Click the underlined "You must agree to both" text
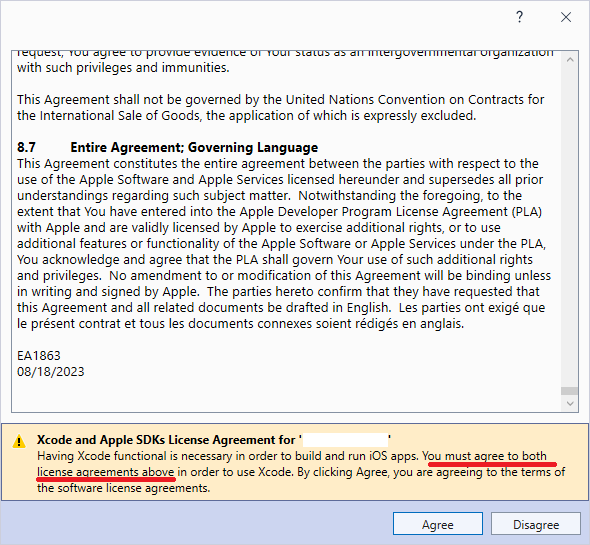This screenshot has height=545, width=590. (485, 456)
